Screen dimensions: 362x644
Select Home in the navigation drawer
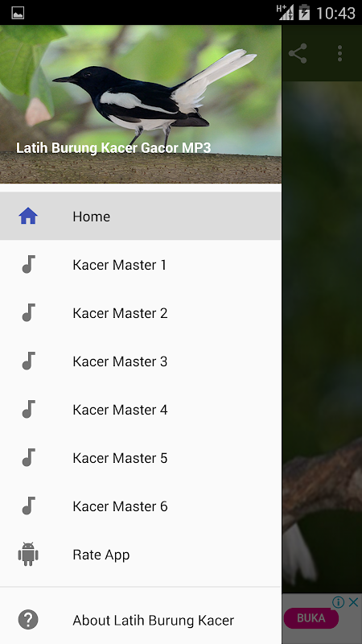(x=140, y=216)
